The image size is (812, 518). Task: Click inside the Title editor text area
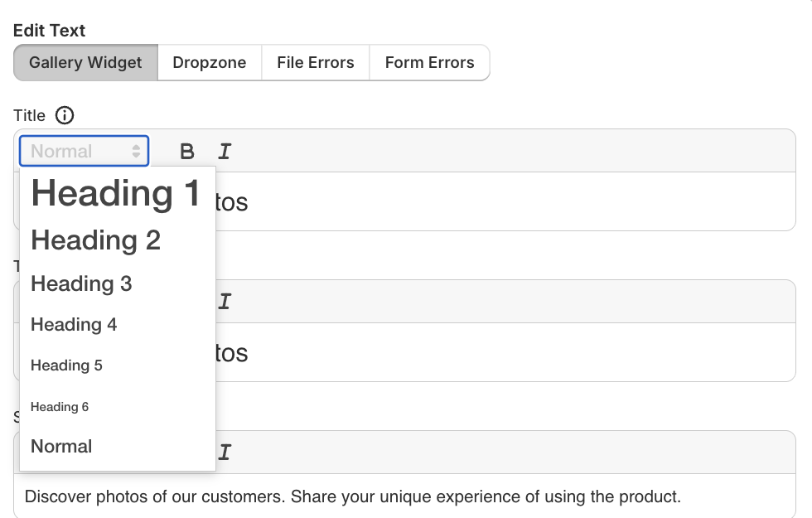(497, 201)
